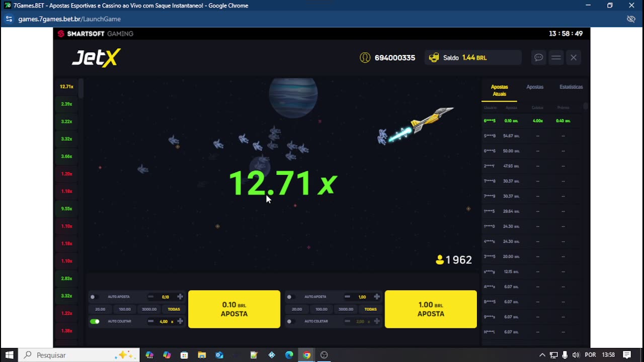
Task: Open Microsoft Edge from the taskbar
Action: 289,355
